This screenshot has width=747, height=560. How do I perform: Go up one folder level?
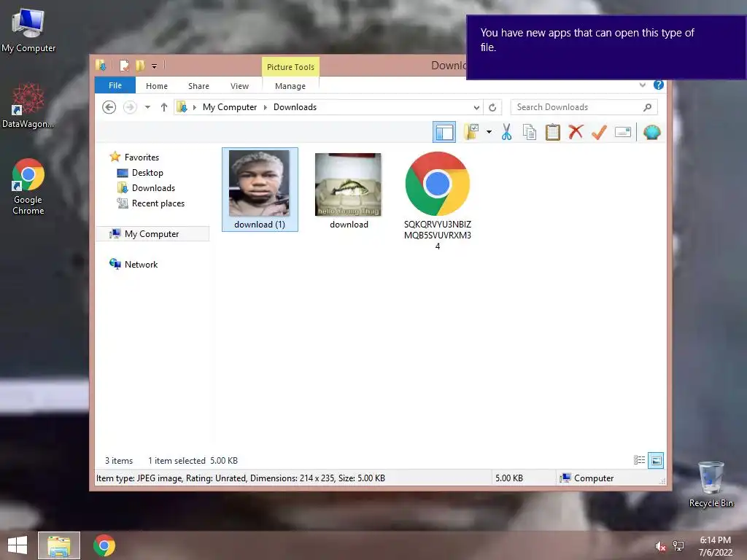[x=164, y=107]
